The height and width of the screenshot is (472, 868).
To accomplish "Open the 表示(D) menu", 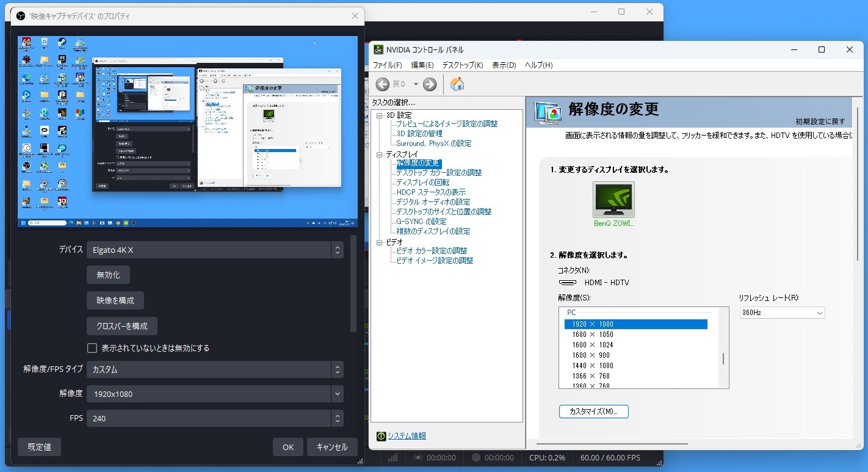I will click(504, 65).
